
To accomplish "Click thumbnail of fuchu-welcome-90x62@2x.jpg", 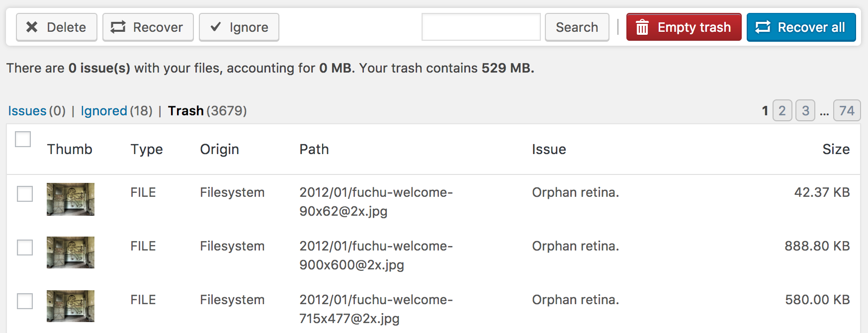I will click(71, 199).
